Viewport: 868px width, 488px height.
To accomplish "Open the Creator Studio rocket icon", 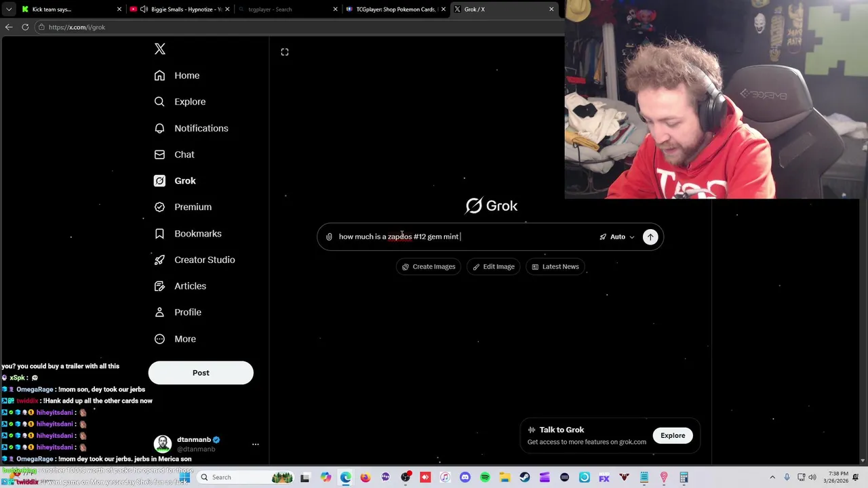I will 159,260.
